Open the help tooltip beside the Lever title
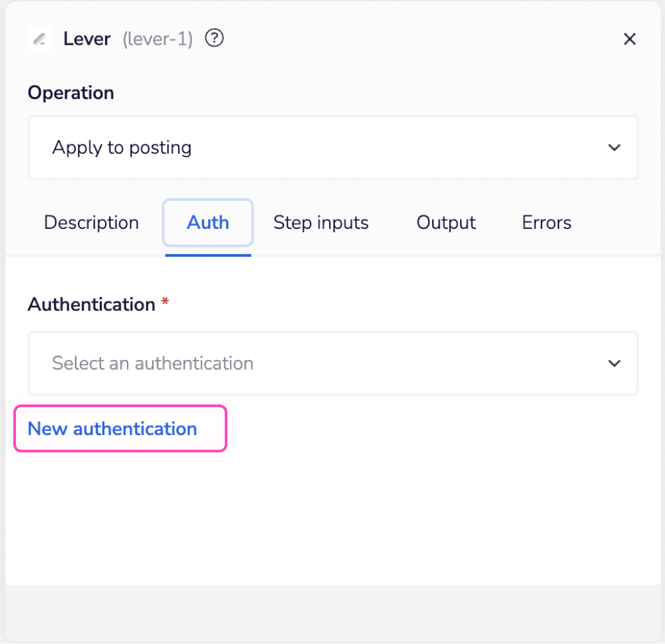This screenshot has width=665, height=644. 214,39
